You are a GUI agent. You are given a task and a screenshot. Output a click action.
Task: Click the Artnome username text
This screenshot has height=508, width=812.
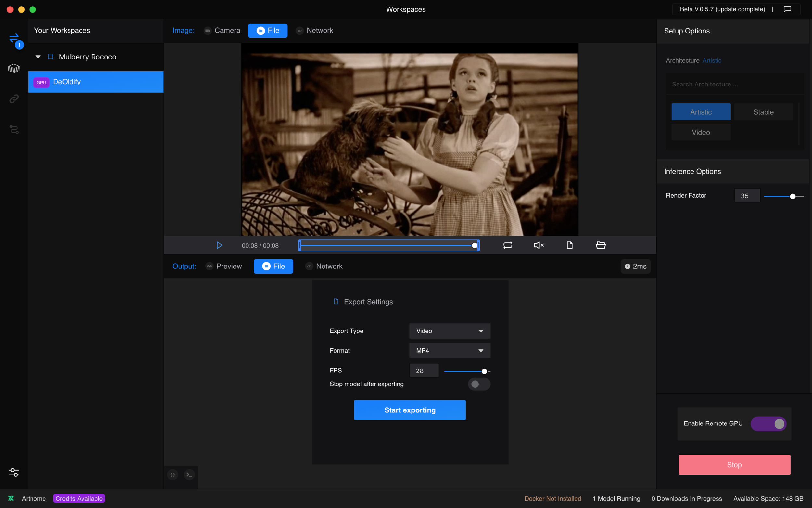pos(33,498)
